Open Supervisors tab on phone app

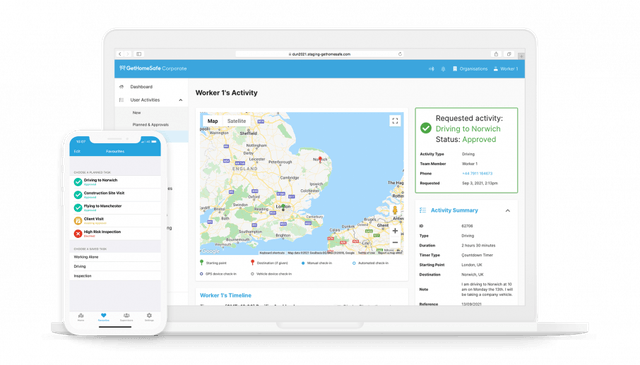coord(127,317)
